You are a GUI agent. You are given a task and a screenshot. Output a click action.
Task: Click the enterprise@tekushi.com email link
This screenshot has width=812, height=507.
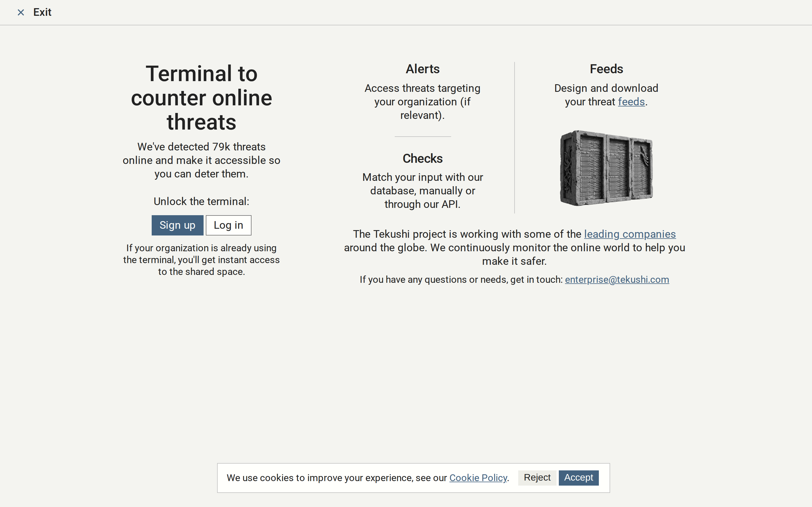(617, 280)
